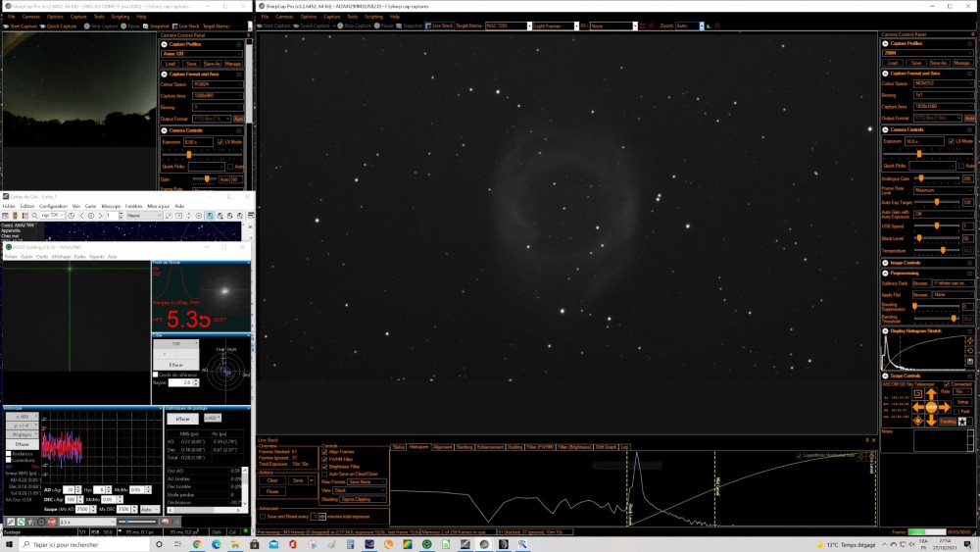The image size is (980, 552).
Task: Open Binning 1x1 dropdown in right panel
Action: click(x=943, y=95)
